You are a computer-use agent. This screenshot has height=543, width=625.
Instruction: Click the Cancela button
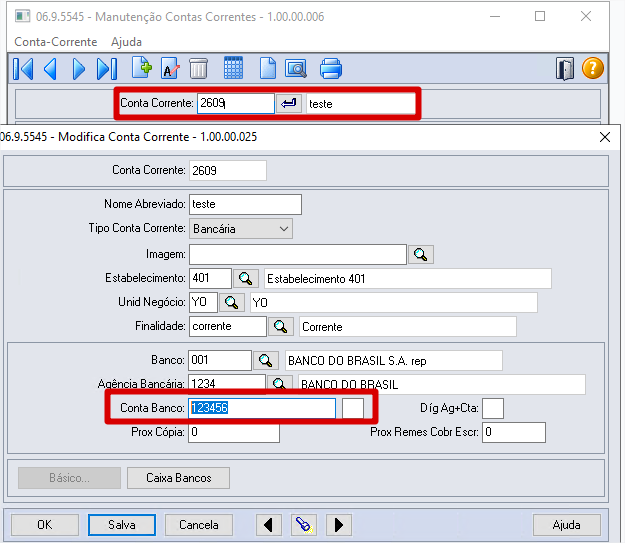point(199,525)
